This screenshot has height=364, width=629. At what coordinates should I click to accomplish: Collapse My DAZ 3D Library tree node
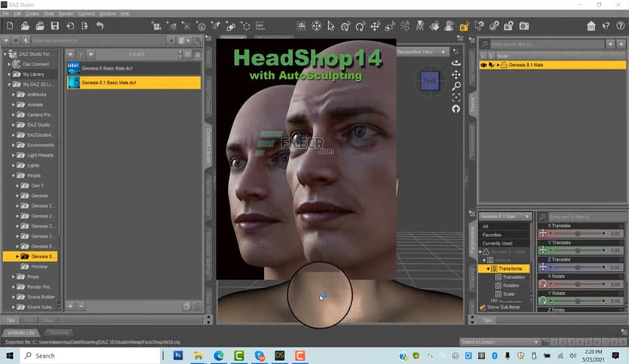tap(9, 84)
